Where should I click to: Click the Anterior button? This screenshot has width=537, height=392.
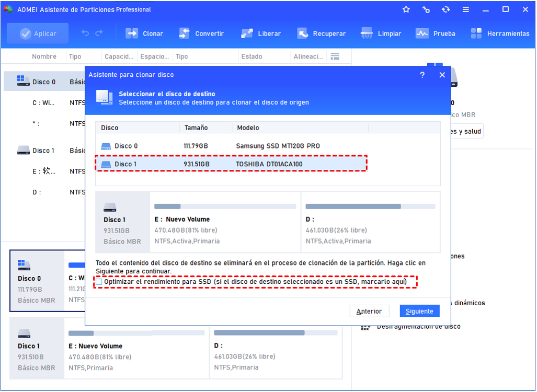pos(369,311)
